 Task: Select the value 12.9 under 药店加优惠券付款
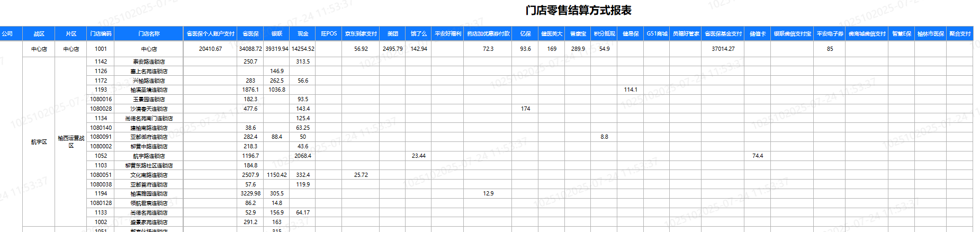coord(488,193)
